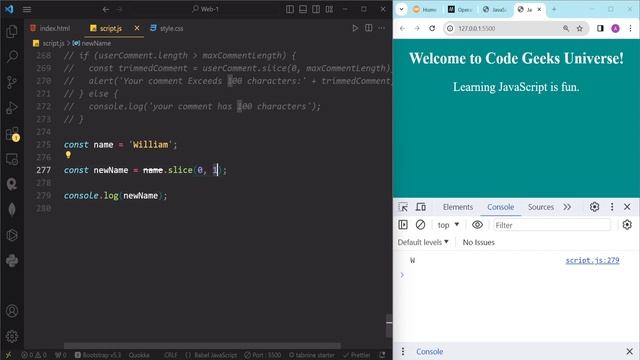Activate DevTools inspect element picker
Viewport: 640px width, 360px height.
(x=403, y=207)
